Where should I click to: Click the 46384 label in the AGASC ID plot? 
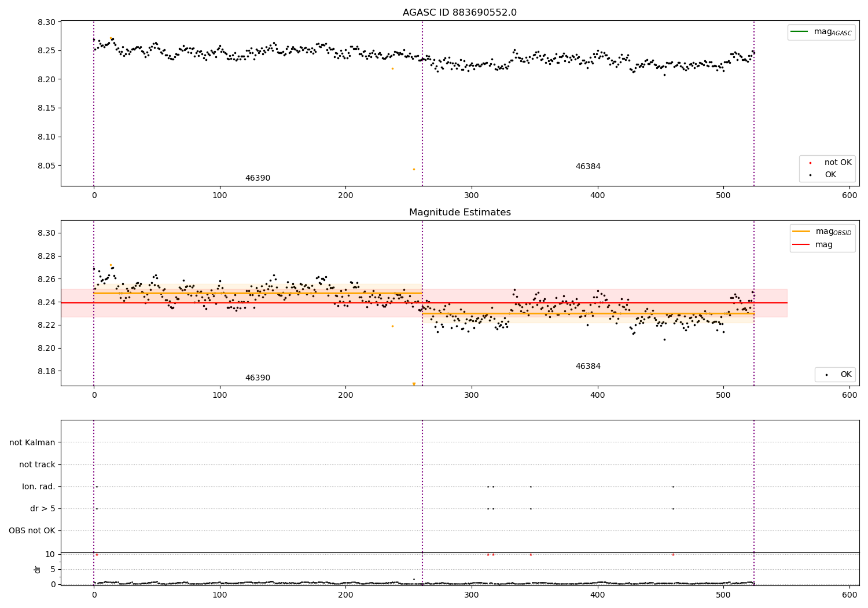(x=588, y=167)
